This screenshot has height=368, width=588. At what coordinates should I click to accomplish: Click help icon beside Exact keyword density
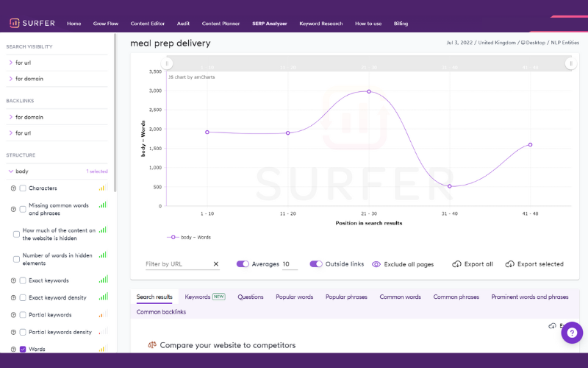pos(13,298)
